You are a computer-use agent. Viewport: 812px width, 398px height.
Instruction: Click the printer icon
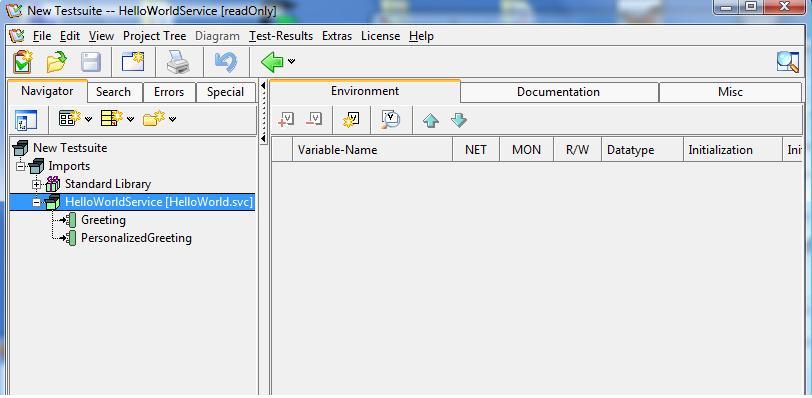tap(178, 62)
